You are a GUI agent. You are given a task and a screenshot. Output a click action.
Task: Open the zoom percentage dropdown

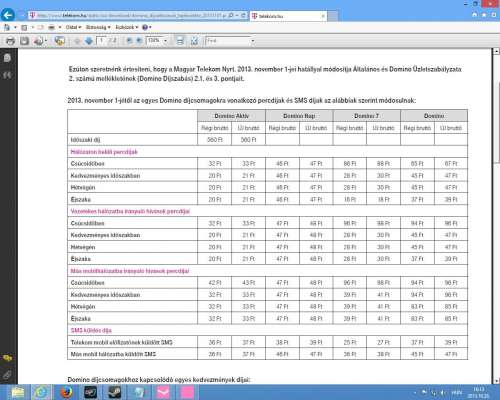click(165, 41)
